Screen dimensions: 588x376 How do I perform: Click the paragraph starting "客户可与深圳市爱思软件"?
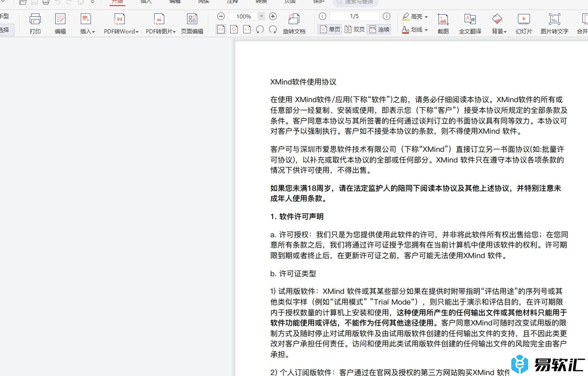[417, 160]
